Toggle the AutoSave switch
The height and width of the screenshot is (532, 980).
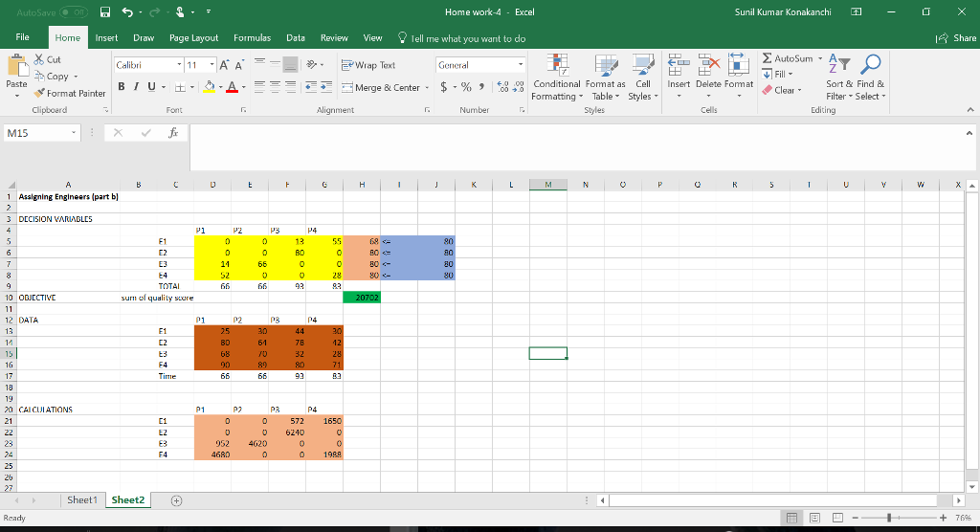tap(73, 11)
